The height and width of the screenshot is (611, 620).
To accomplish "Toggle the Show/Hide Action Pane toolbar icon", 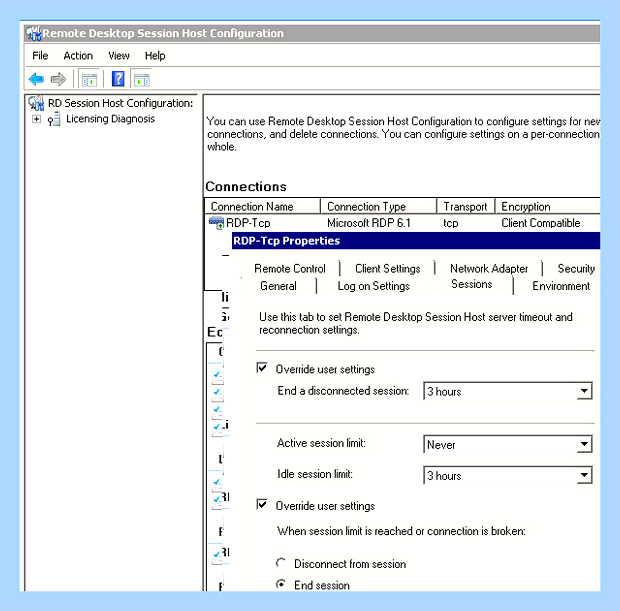I will [142, 79].
